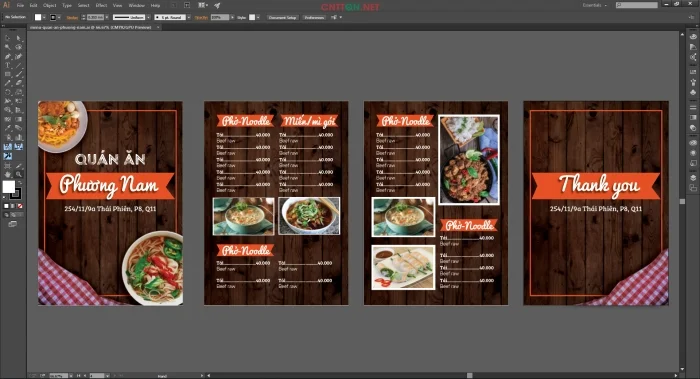Image resolution: width=700 pixels, height=379 pixels.
Task: Click the black Stroke swatch in toolbar
Action: (x=16, y=194)
